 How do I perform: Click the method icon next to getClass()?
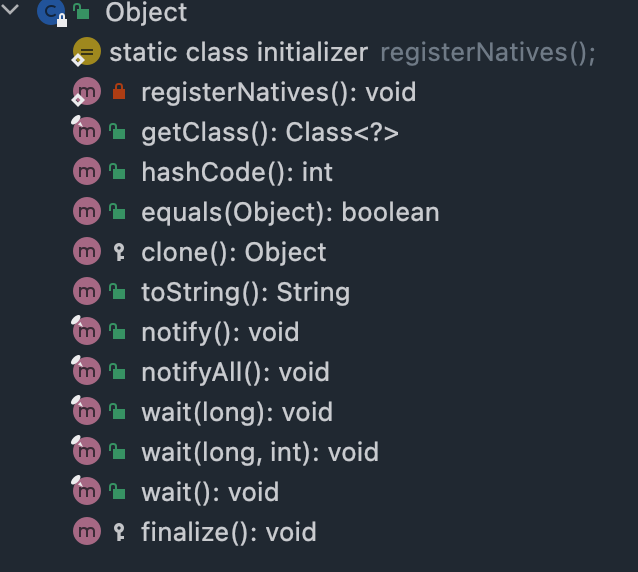[86, 131]
